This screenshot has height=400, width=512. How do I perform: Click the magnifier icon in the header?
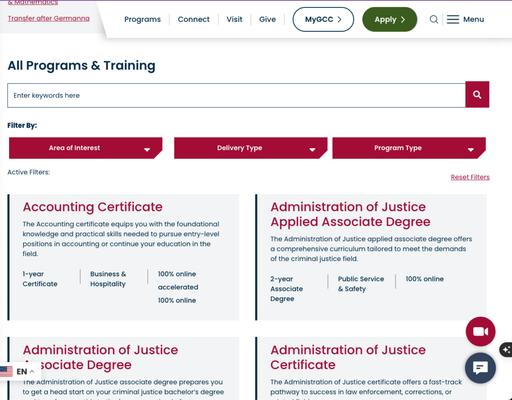(434, 19)
